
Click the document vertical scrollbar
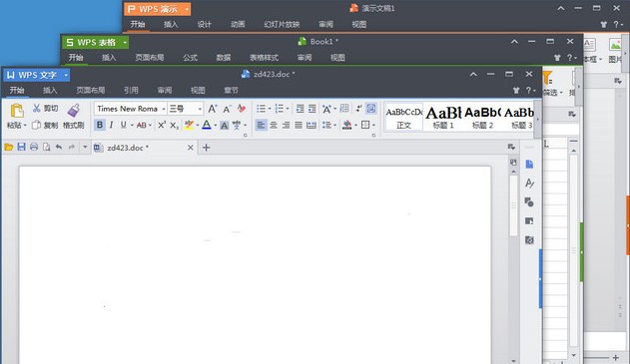pos(513,261)
